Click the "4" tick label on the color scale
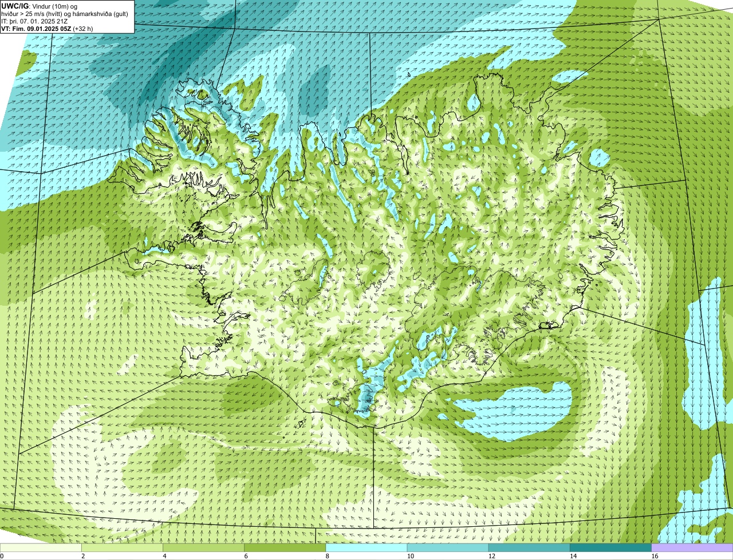 164,556
